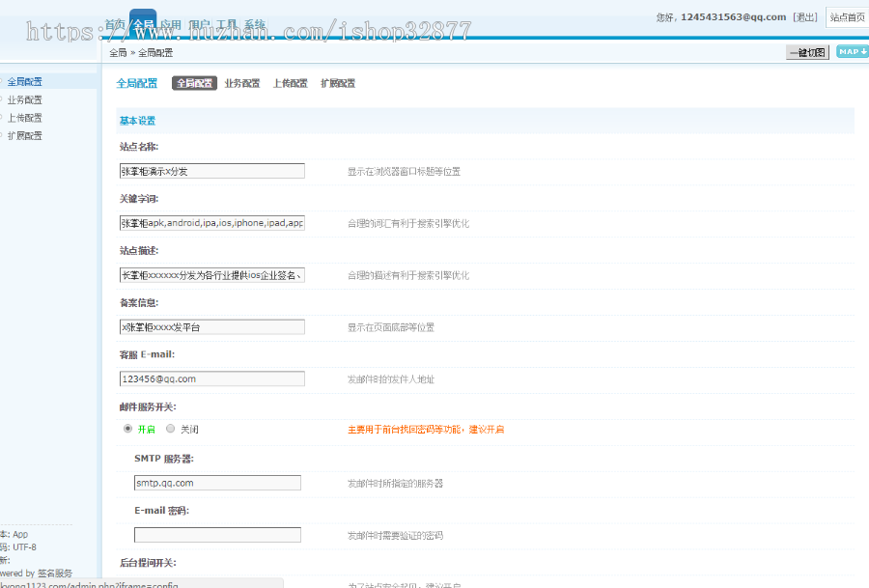Select the 全局 top navigation tab
This screenshot has width=869, height=588.
(143, 24)
